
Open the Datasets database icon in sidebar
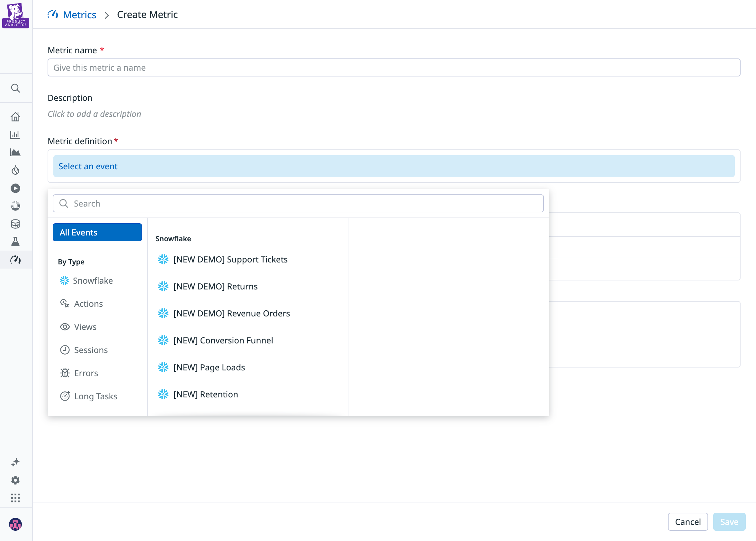16,224
